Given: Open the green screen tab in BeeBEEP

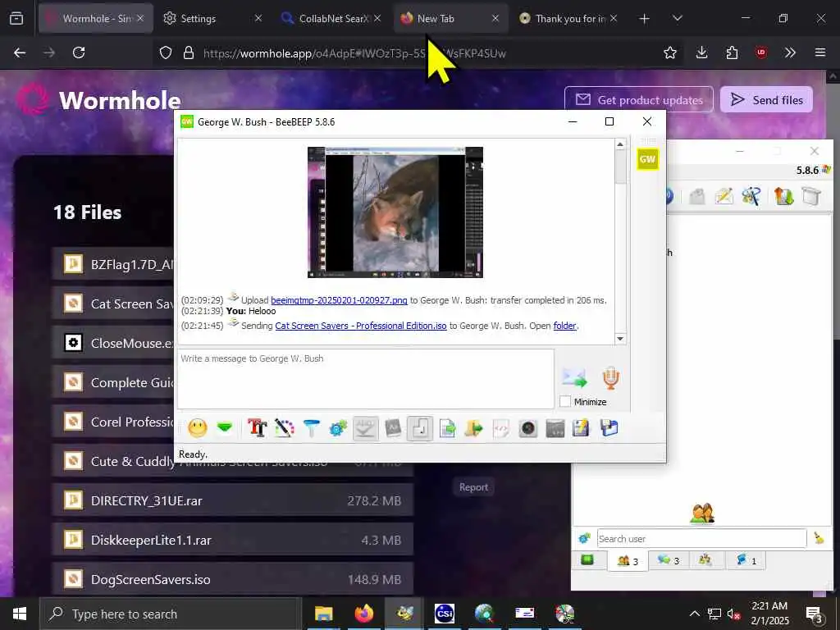Looking at the screenshot, I should point(587,559).
